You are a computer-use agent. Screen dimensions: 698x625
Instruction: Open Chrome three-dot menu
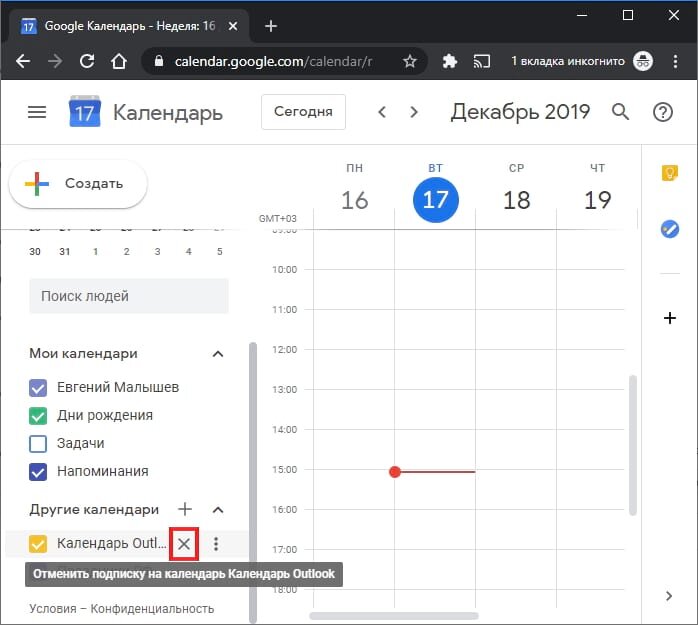(675, 61)
